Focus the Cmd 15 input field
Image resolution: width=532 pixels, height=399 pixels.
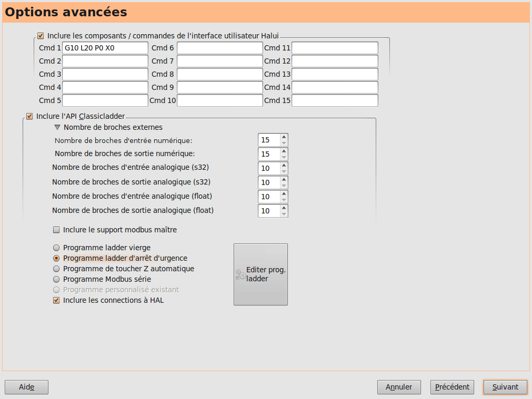(335, 101)
